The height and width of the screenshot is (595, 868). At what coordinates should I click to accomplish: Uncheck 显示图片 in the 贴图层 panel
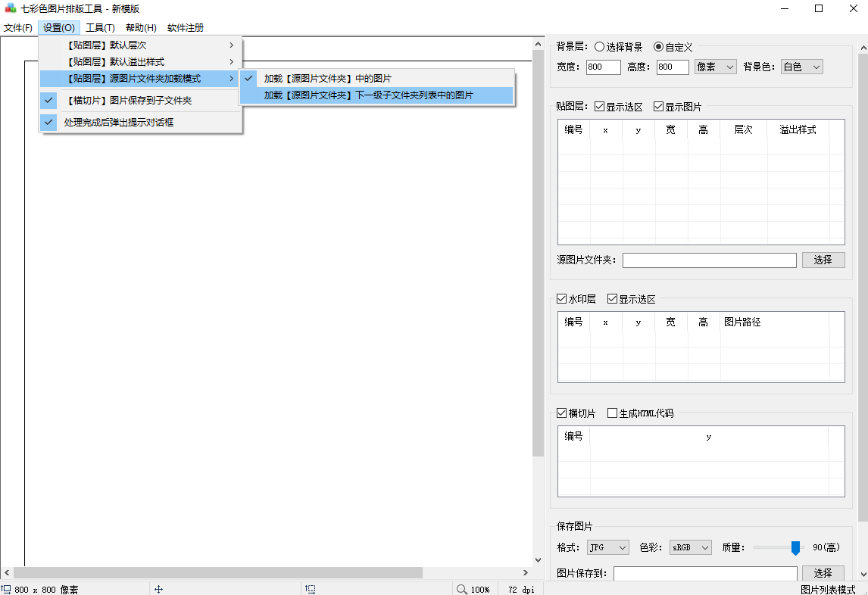pyautogui.click(x=657, y=106)
